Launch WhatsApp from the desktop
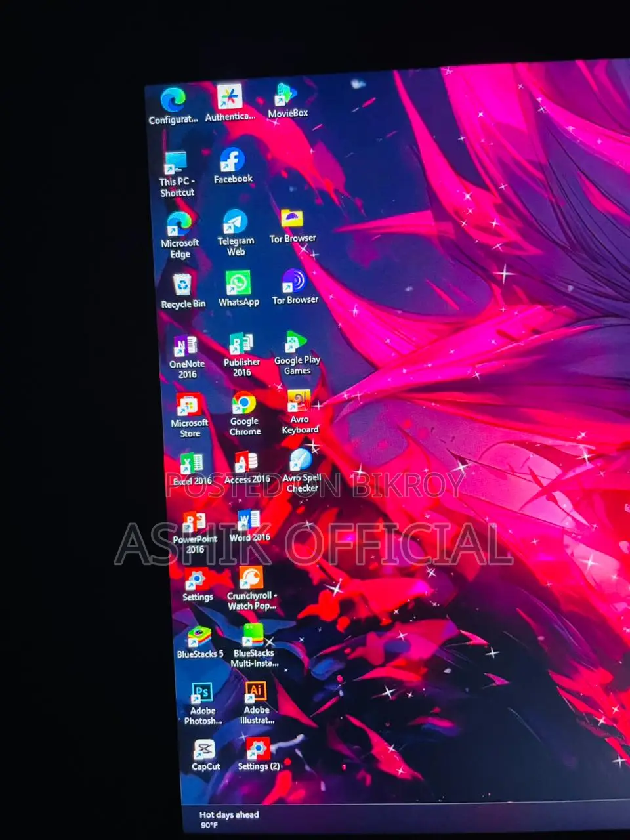The width and height of the screenshot is (630, 840). [x=238, y=289]
